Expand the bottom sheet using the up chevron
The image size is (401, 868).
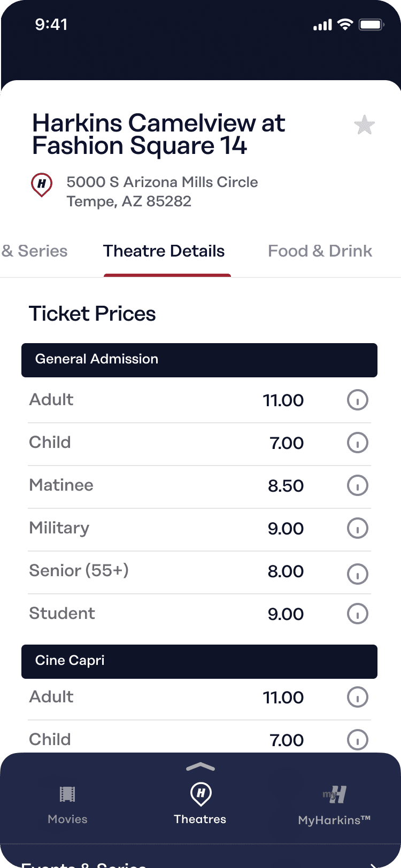200,767
